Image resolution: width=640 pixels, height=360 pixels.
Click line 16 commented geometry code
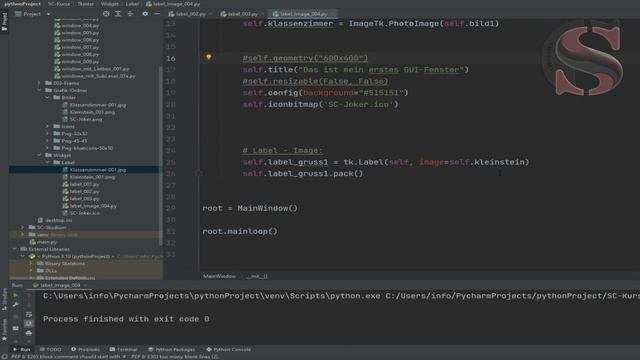tap(305, 58)
